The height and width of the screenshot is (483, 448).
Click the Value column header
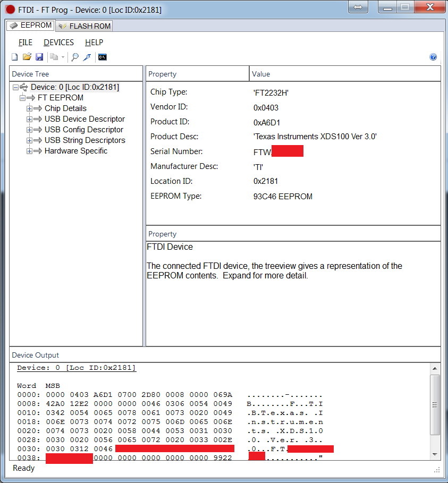(345, 74)
